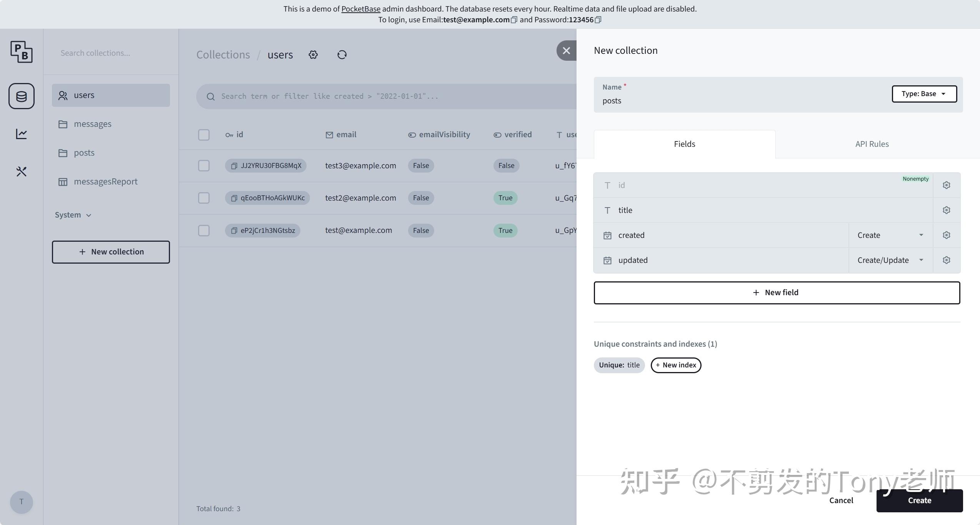980x525 pixels.
Task: Copy record id JJ2YRU30FBG8MqX via copy icon
Action: pyautogui.click(x=233, y=166)
